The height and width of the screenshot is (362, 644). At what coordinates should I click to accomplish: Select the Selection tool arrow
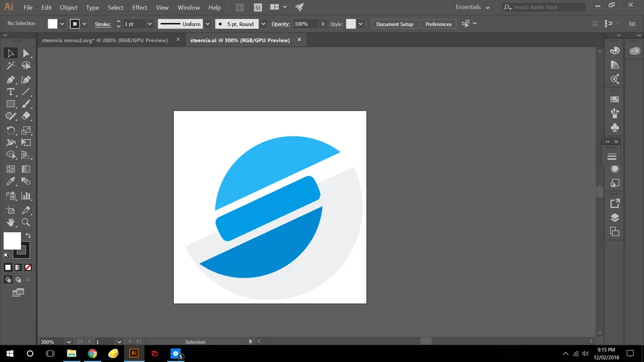[11, 53]
